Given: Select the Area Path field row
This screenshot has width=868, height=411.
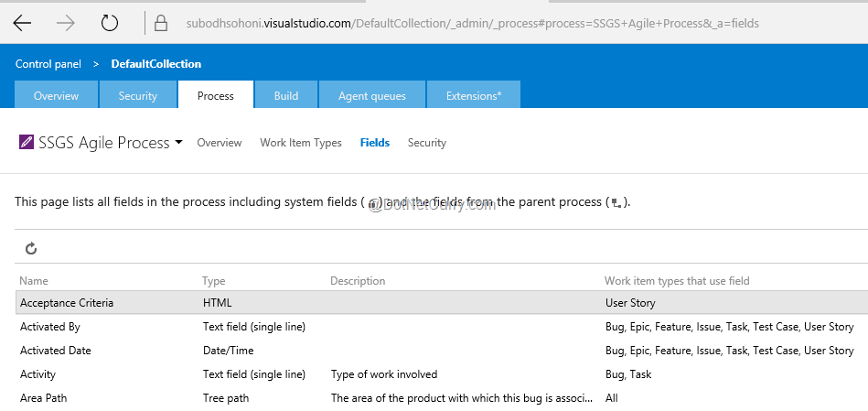Looking at the screenshot, I should tap(441, 397).
